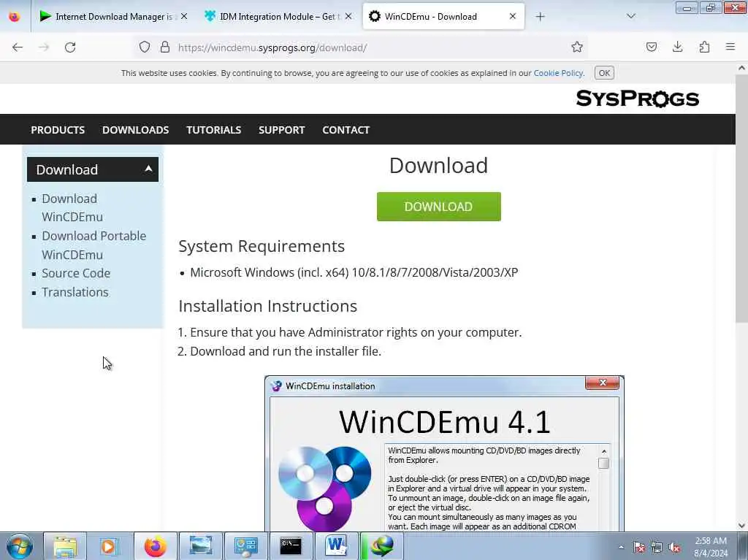Screen dimensions: 748x560
Task: Open the tracking protection shield icon
Action: (145, 47)
